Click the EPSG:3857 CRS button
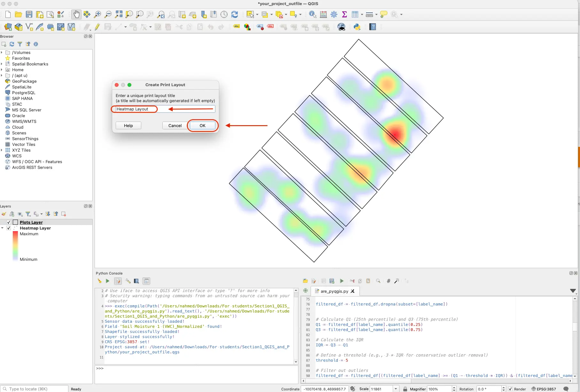This screenshot has width=580, height=392. pos(543,389)
